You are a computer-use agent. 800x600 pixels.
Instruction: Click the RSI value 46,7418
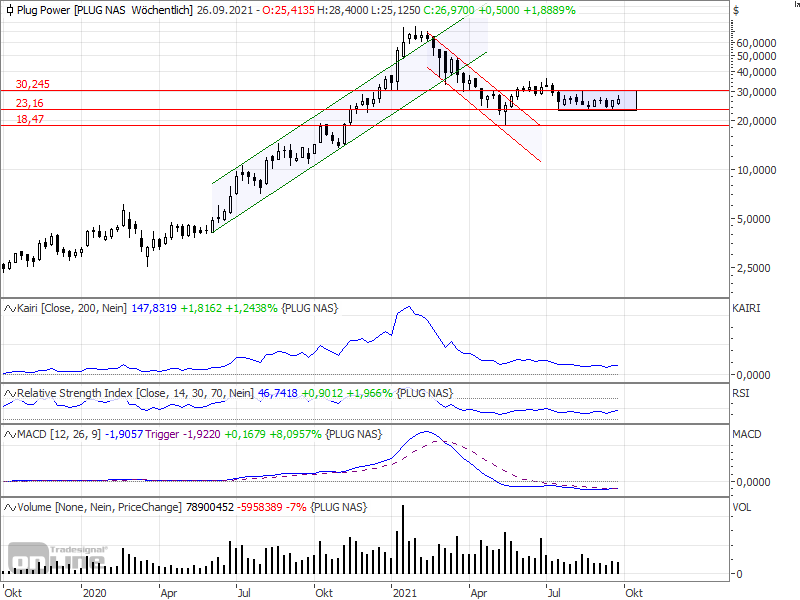click(278, 393)
